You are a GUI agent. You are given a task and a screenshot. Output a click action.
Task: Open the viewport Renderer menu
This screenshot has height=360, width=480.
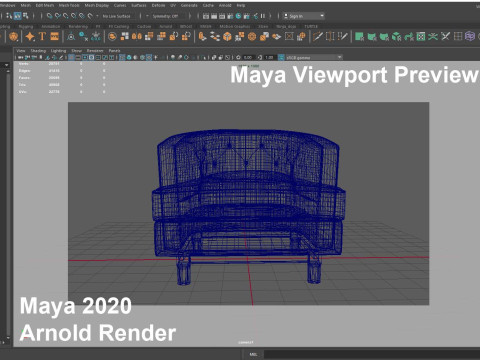95,51
